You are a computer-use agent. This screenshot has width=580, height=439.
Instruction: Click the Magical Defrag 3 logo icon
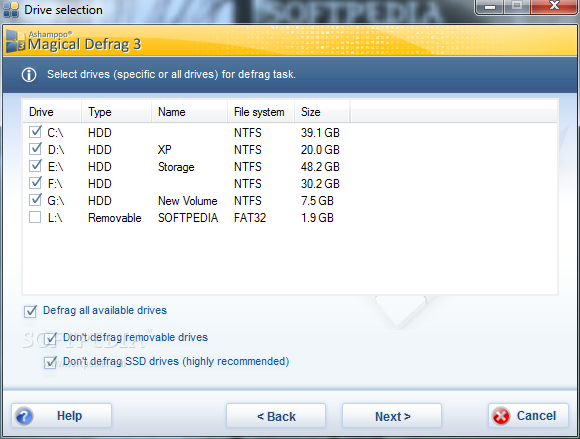tap(15, 41)
